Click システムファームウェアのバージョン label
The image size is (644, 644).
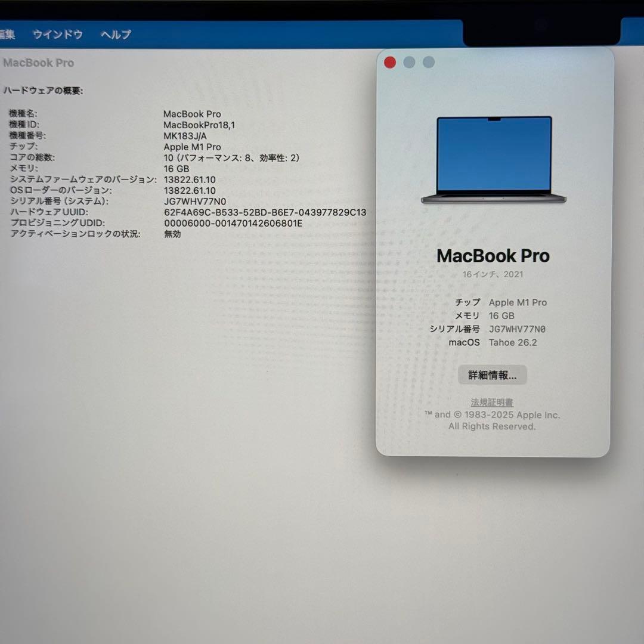point(83,179)
